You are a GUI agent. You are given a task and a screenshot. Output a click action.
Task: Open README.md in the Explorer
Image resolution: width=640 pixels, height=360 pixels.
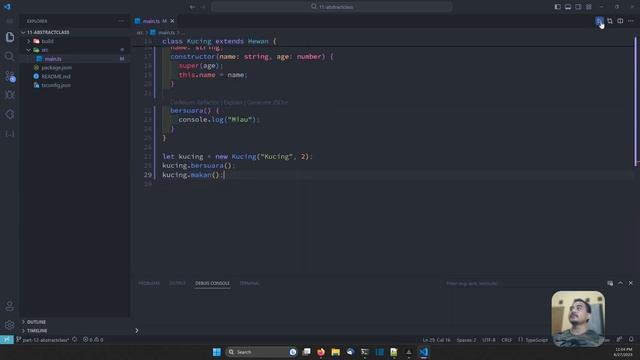(75, 77)
